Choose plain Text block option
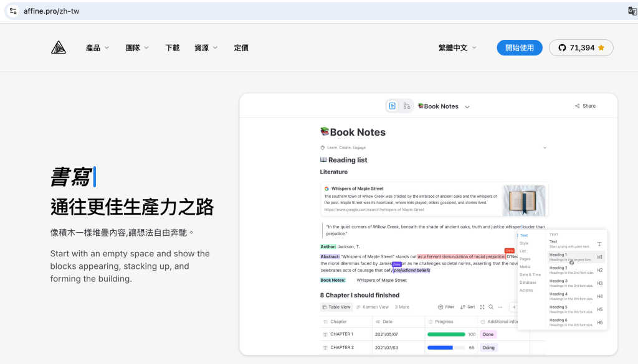 tap(576, 244)
